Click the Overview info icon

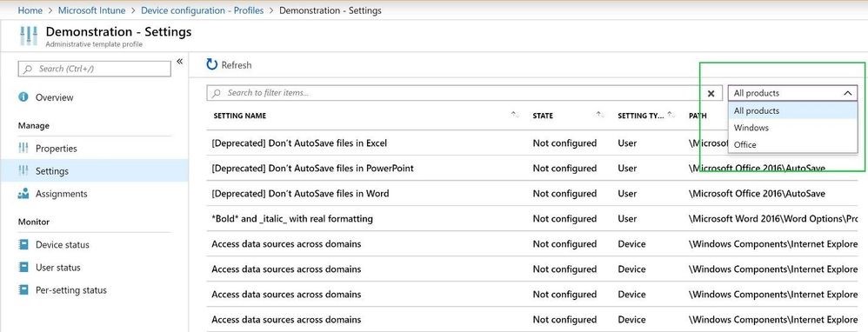[23, 96]
